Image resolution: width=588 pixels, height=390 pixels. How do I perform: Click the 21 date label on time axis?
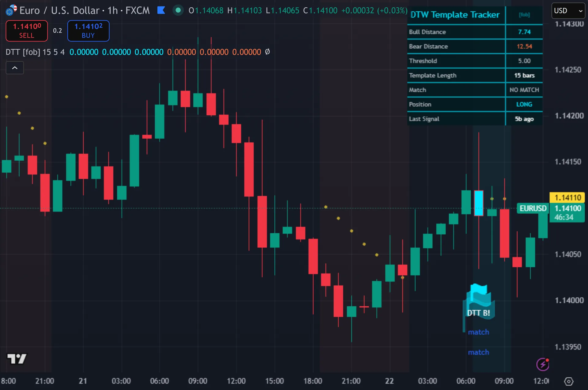tap(83, 381)
